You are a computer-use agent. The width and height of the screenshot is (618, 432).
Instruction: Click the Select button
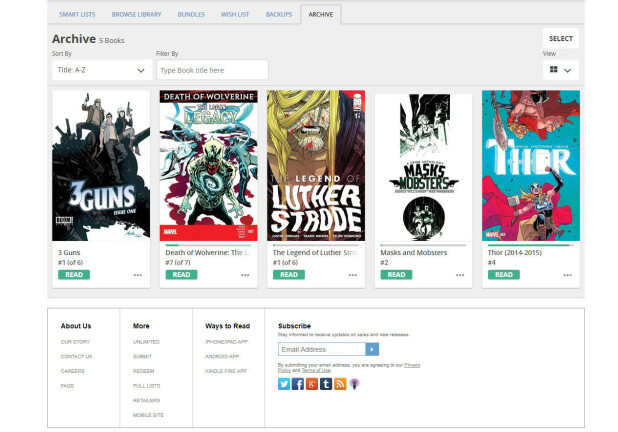[x=560, y=39]
